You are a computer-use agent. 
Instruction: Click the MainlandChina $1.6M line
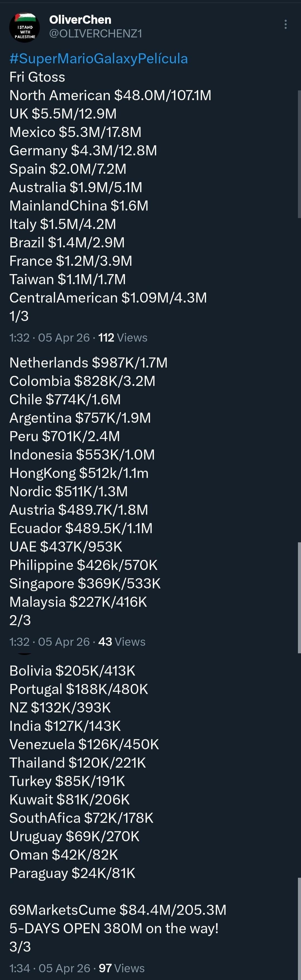[x=79, y=206]
